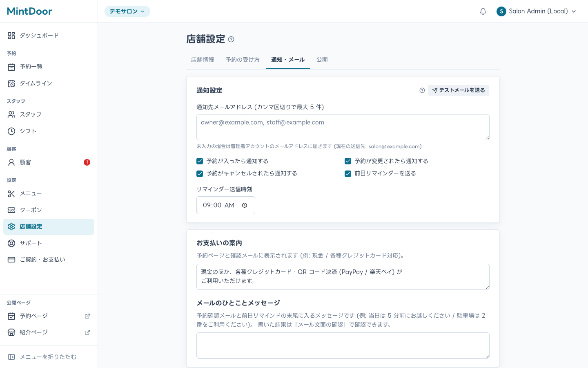
Task: Focus the お支払いの案内 text area
Action: pyautogui.click(x=343, y=277)
